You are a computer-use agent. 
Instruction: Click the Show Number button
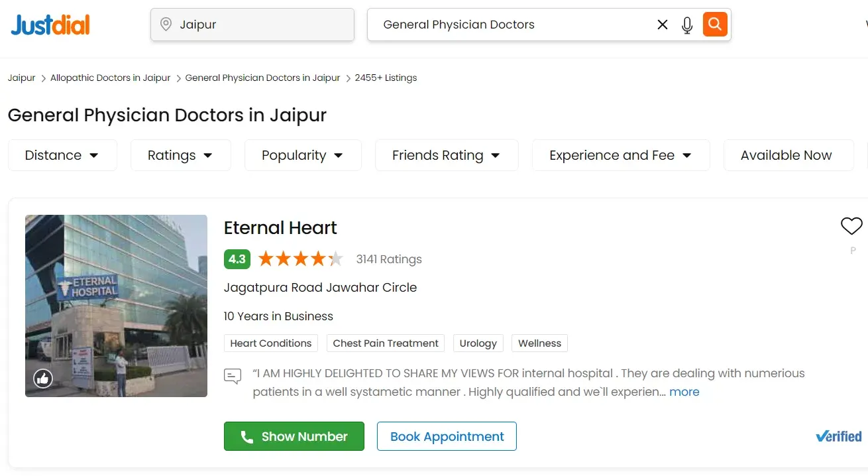pyautogui.click(x=294, y=436)
